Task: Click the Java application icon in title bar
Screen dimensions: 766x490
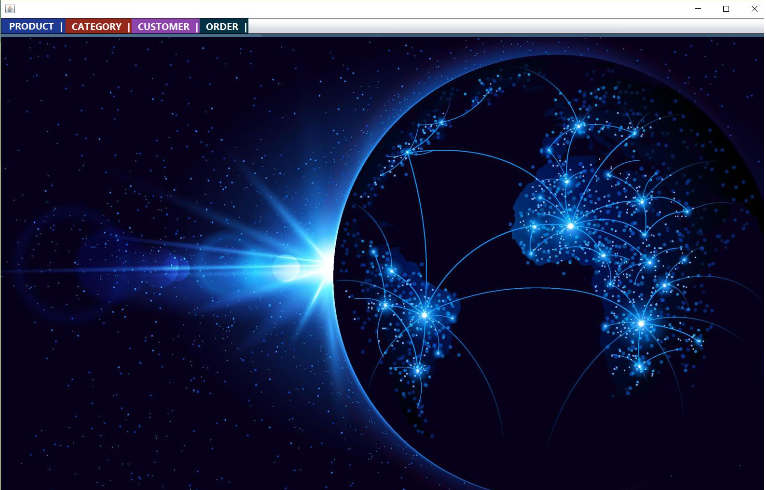Action: tap(9, 8)
